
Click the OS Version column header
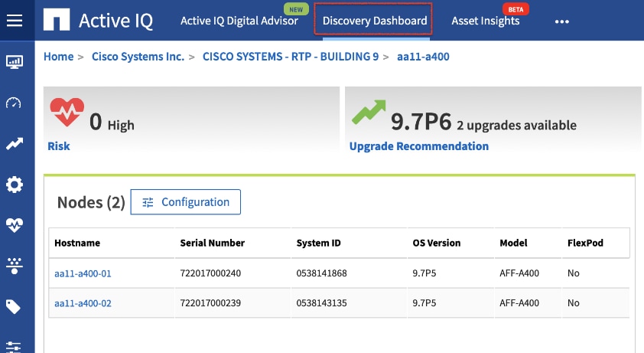(437, 243)
